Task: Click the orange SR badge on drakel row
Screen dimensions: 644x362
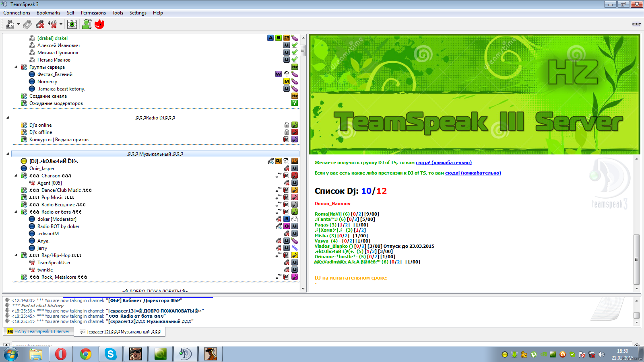Action: [x=287, y=38]
